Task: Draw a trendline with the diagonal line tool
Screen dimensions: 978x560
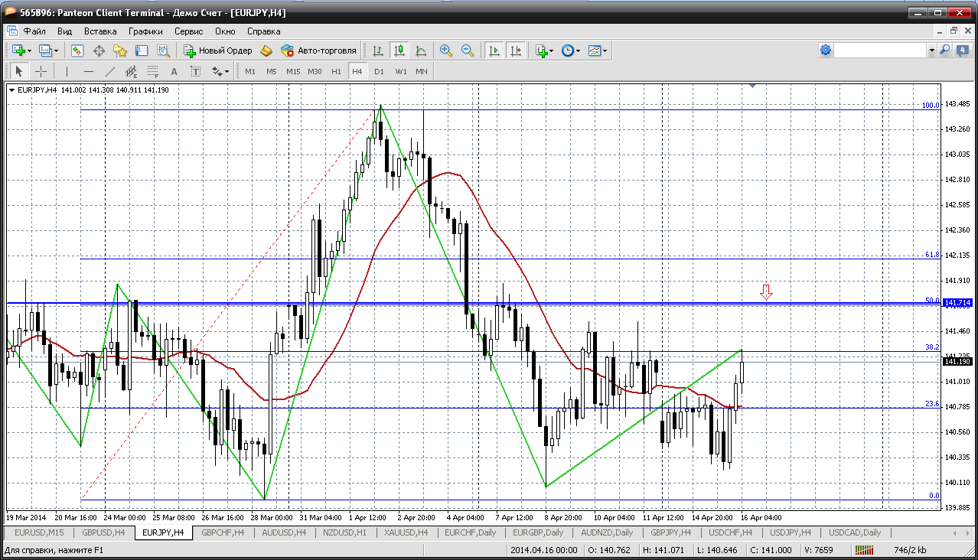Action: click(109, 71)
